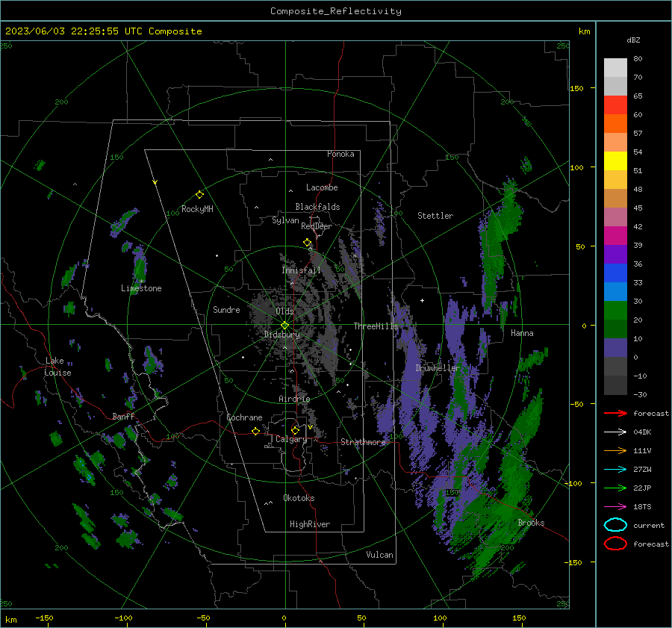Image resolution: width=672 pixels, height=628 pixels.
Task: Click the cyan 27ZW arrow legend icon
Action: pos(615,470)
